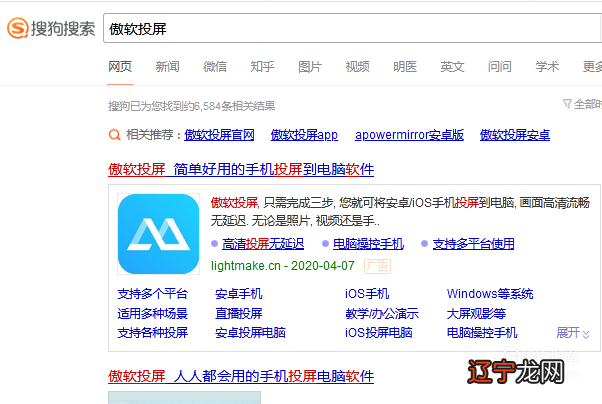Open result 傲软投屏 人人都会用的手机投屏电脑软件
Image resolution: width=602 pixels, height=404 pixels.
click(x=241, y=376)
